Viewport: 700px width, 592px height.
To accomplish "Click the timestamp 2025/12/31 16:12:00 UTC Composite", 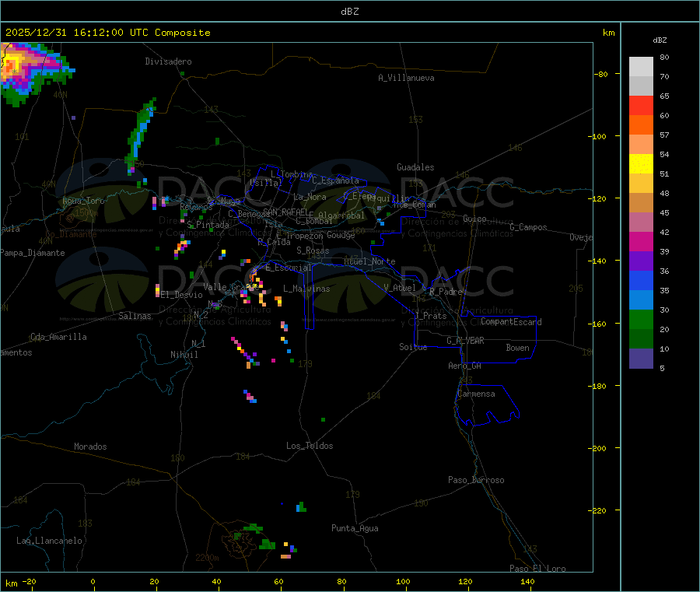I will [x=107, y=33].
